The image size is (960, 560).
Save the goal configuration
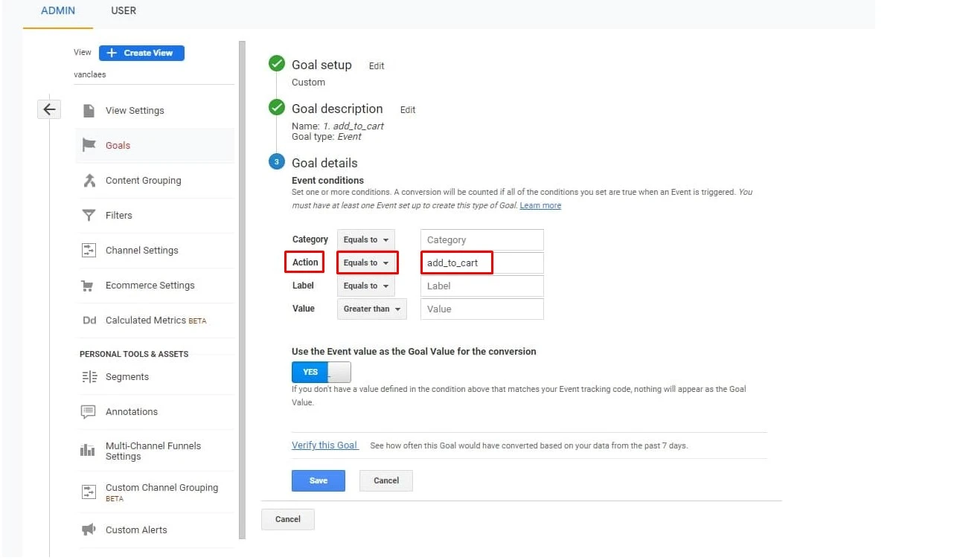click(318, 480)
